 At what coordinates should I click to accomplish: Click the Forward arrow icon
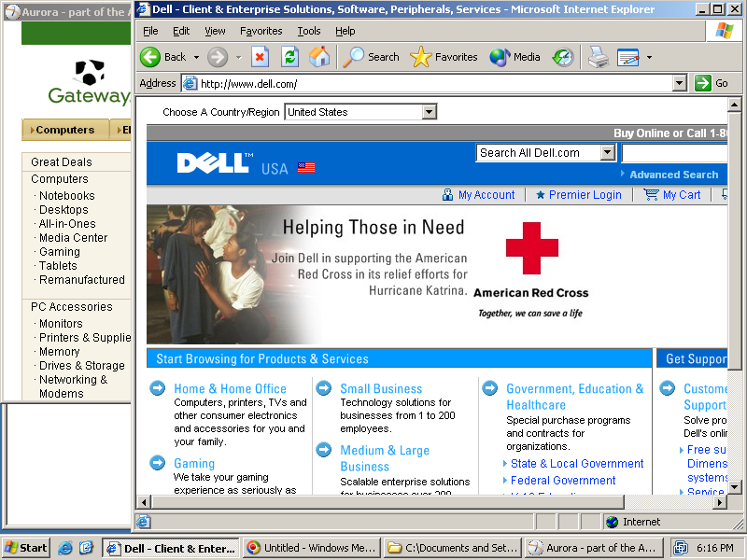pos(218,57)
